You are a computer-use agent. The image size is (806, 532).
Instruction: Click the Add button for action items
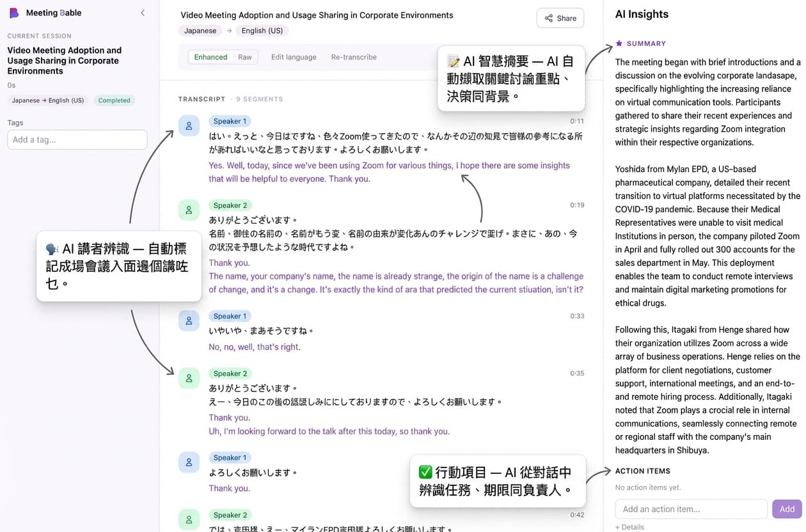(786, 508)
